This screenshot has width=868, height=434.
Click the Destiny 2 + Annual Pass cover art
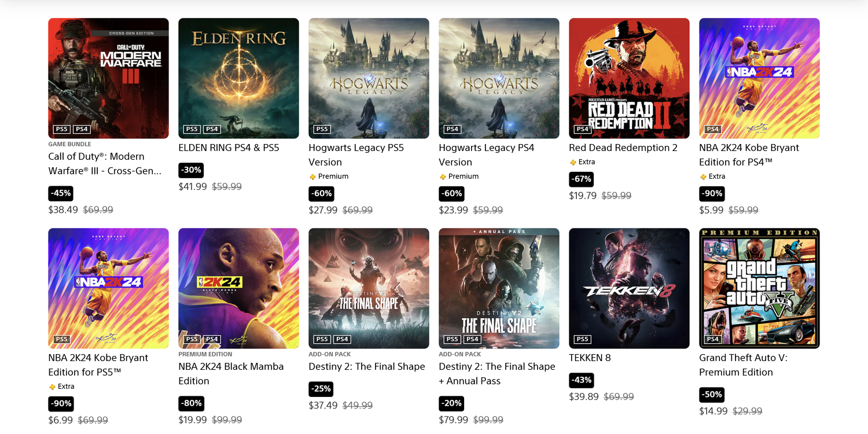coord(499,288)
